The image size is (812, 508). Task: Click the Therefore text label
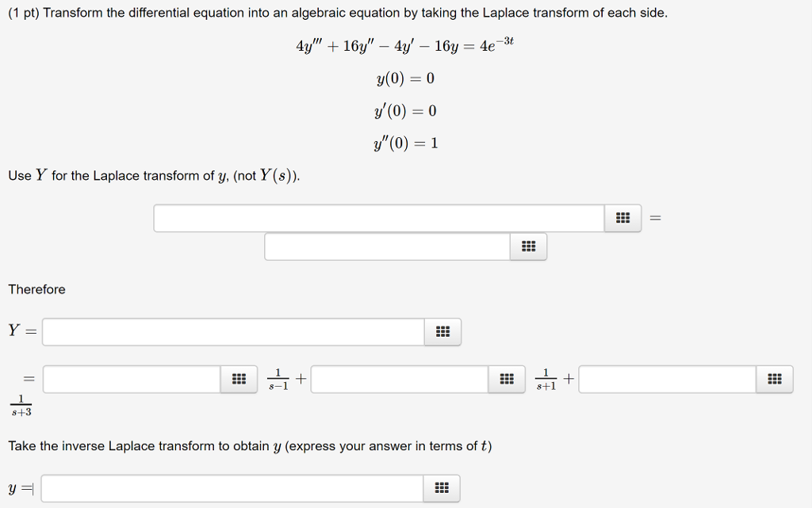pyautogui.click(x=36, y=289)
